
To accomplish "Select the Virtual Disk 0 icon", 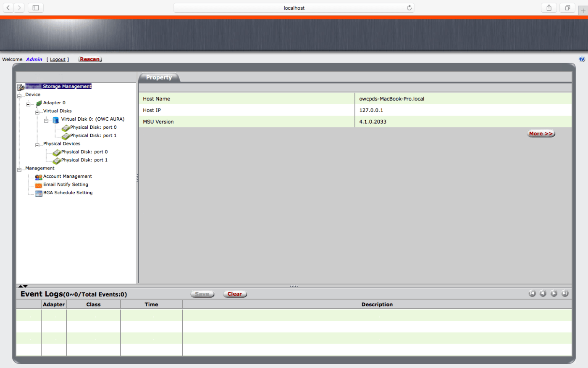I will (55, 120).
